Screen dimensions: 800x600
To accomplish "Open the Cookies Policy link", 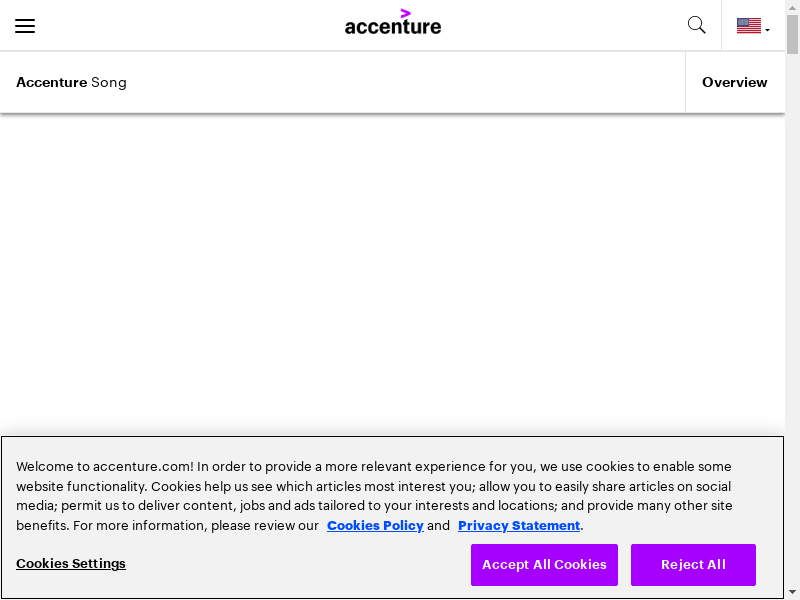I will point(375,525).
